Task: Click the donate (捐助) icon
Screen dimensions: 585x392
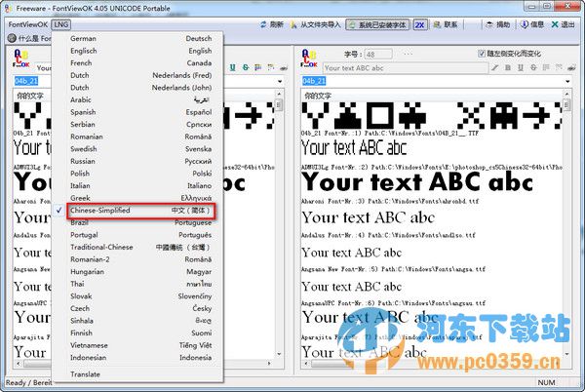Action: point(489,24)
